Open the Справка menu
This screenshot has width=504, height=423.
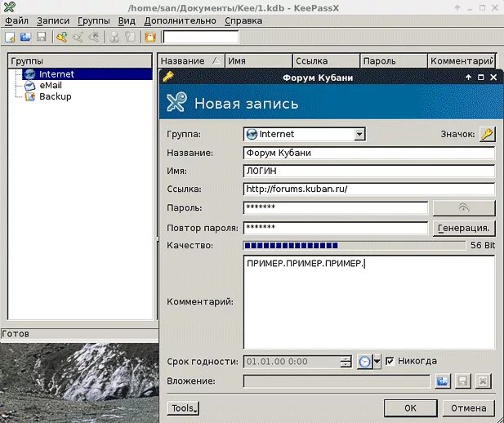tap(243, 21)
